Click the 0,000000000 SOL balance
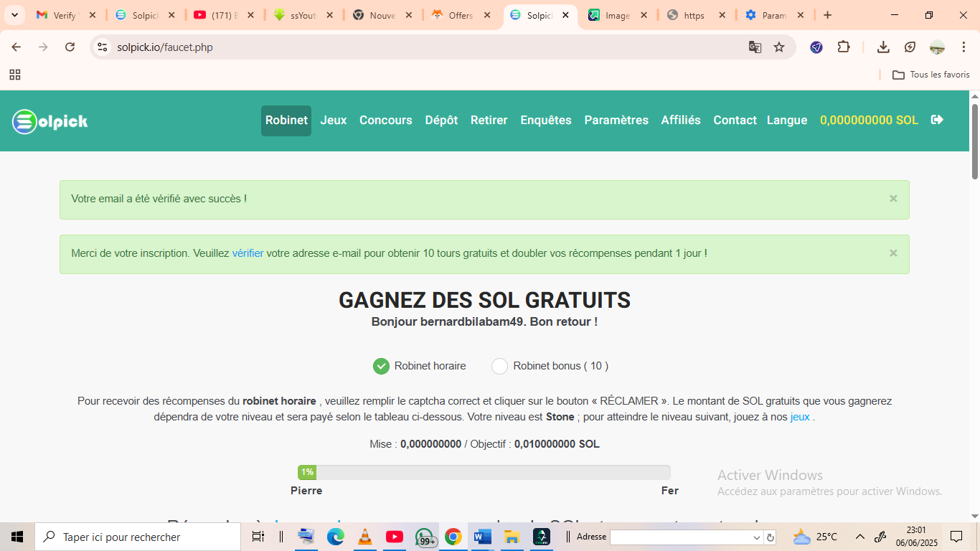 pos(869,121)
